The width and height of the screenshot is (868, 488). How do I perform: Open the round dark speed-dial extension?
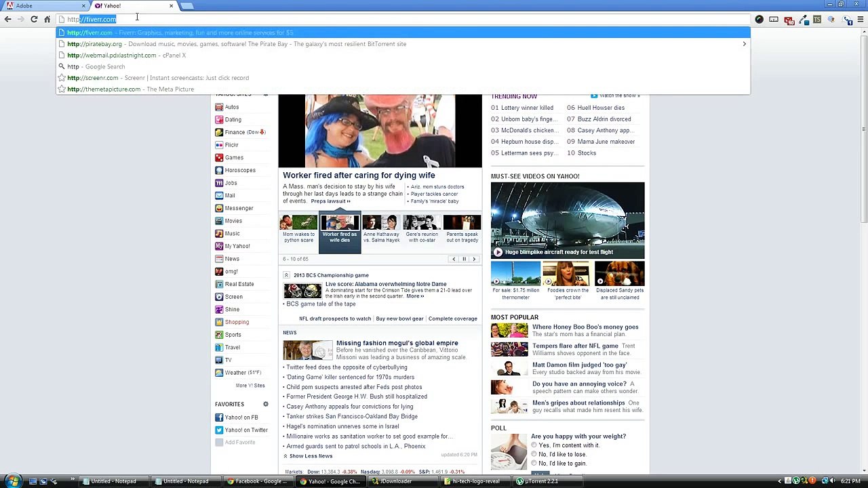click(759, 20)
